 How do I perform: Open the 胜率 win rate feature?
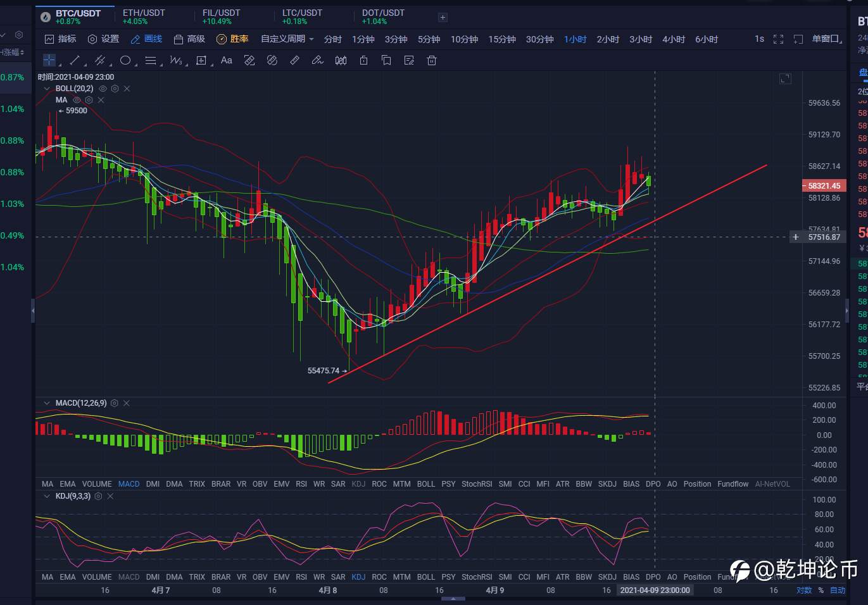232,39
